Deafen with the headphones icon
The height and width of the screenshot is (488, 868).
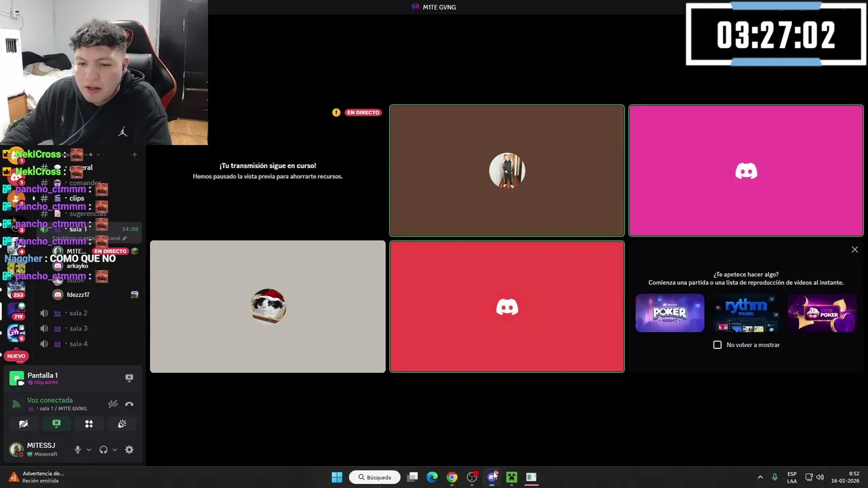(x=103, y=449)
